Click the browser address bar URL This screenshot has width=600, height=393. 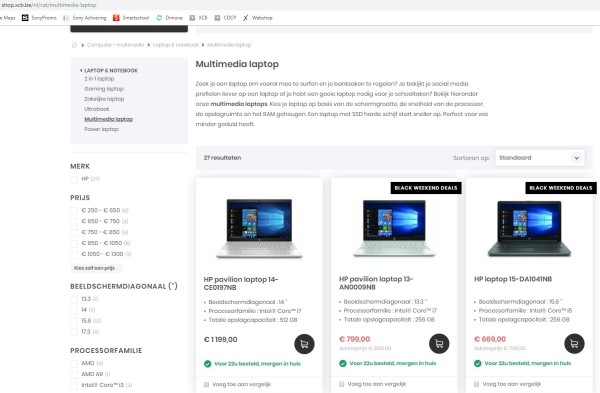coord(49,5)
